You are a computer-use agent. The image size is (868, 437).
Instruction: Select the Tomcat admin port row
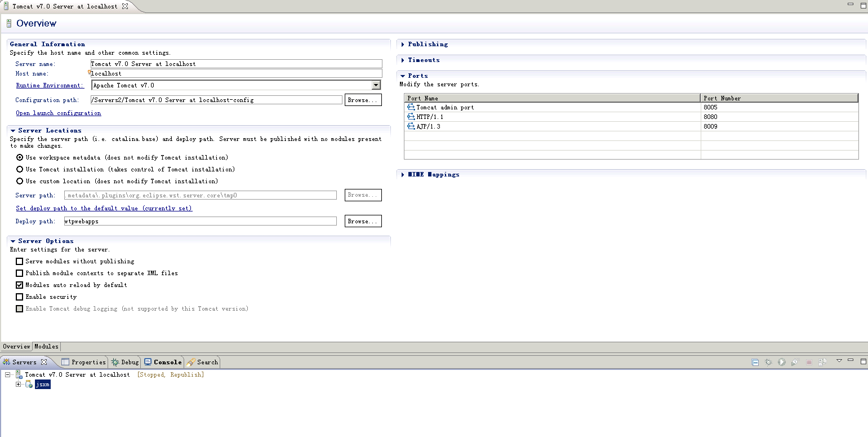(x=631, y=107)
